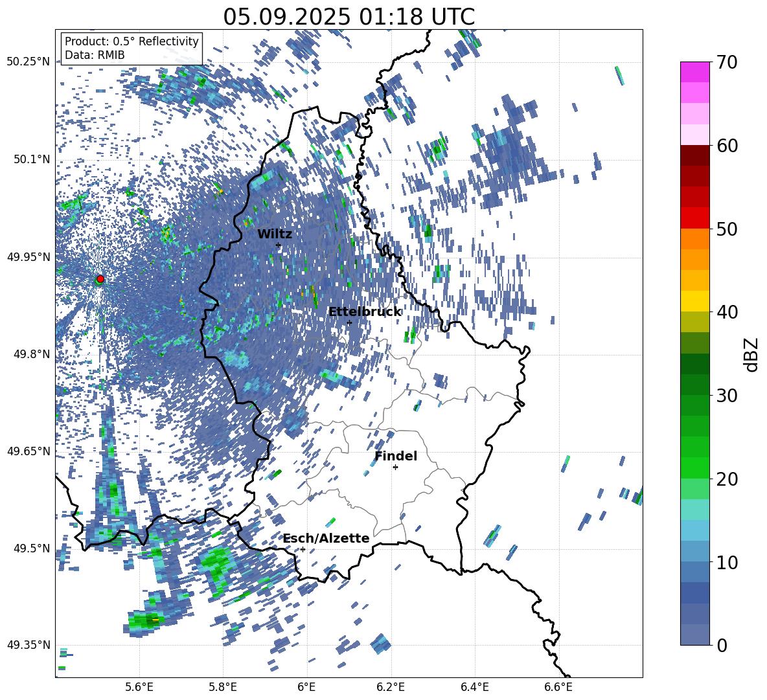Click the 6.4°E longitude label
767x700 pixels.
coord(474,687)
